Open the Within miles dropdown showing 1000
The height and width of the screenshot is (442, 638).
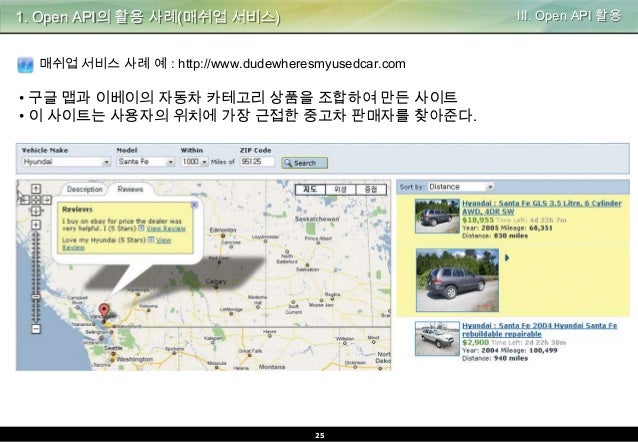click(x=194, y=162)
